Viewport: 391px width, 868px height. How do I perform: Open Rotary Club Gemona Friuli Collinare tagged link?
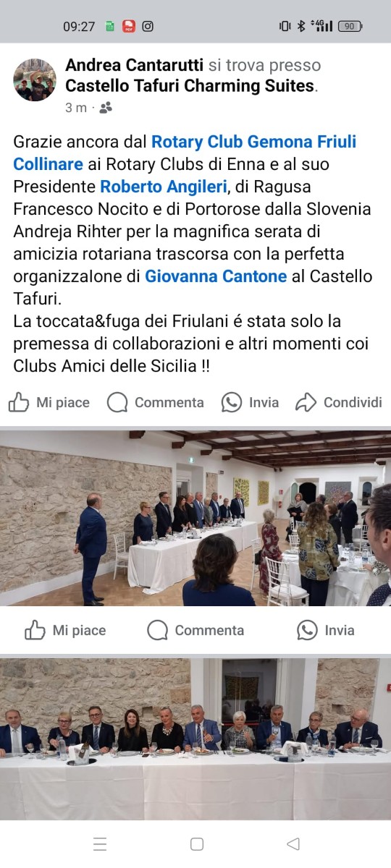(x=185, y=153)
